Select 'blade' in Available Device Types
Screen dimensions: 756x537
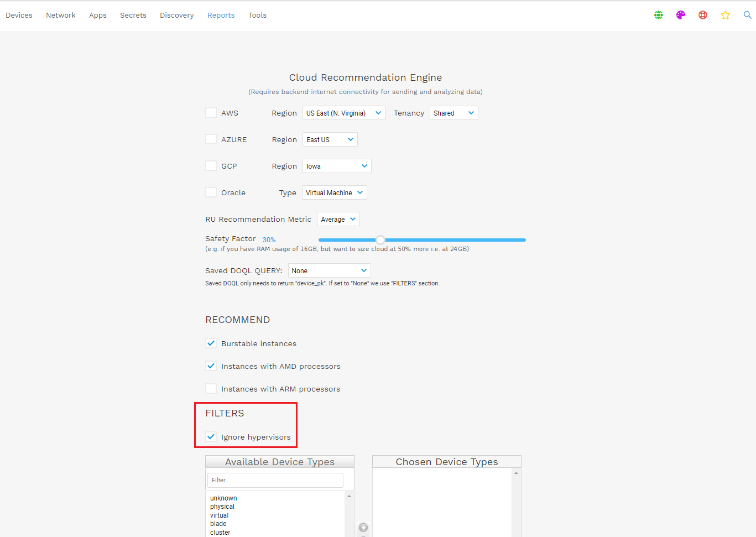[218, 524]
